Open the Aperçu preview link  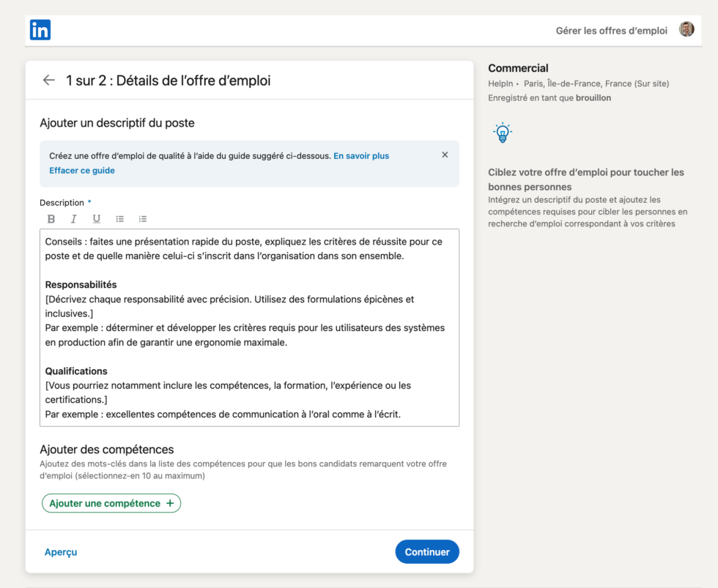pyautogui.click(x=60, y=551)
